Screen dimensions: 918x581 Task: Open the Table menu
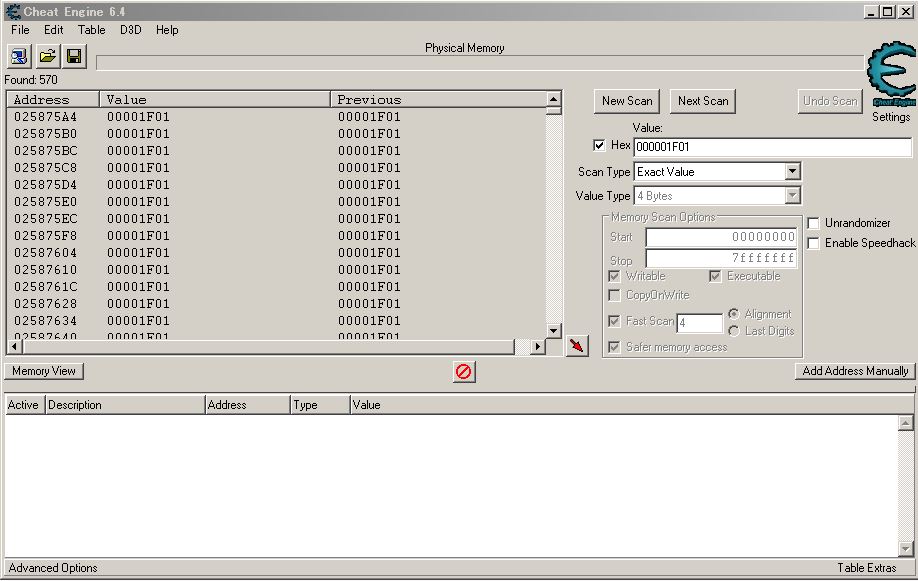point(91,30)
